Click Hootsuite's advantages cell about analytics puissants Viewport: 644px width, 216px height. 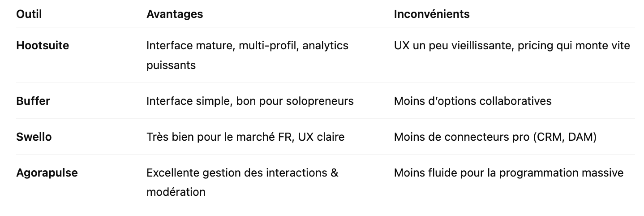point(247,55)
